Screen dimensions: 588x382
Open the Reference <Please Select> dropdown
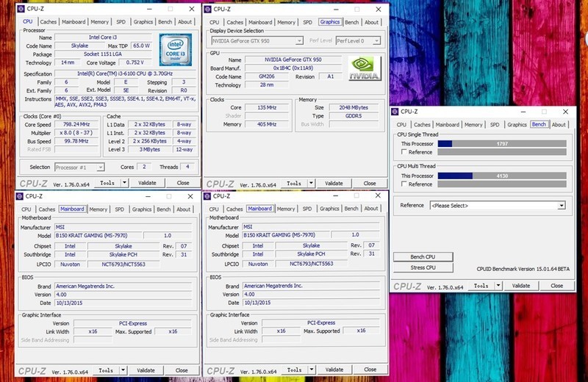[498, 206]
